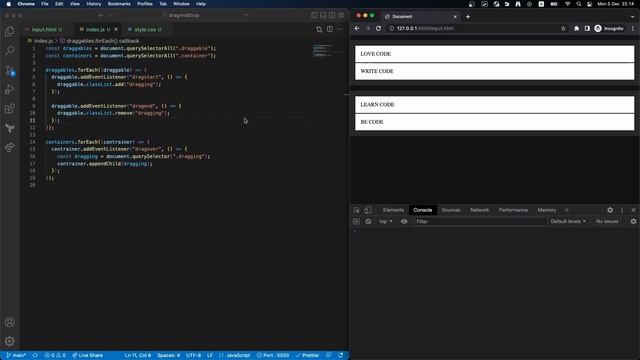
Task: Bookmark this page with star icon
Action: pos(563,29)
